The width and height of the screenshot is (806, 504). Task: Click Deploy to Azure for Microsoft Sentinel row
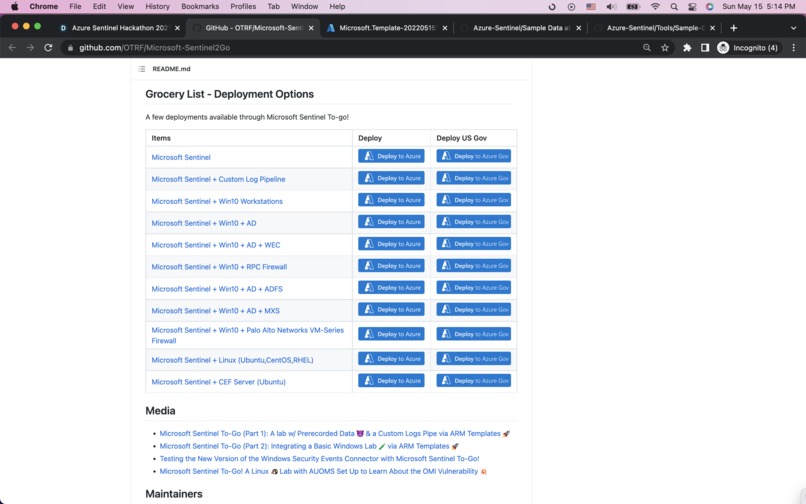point(391,156)
